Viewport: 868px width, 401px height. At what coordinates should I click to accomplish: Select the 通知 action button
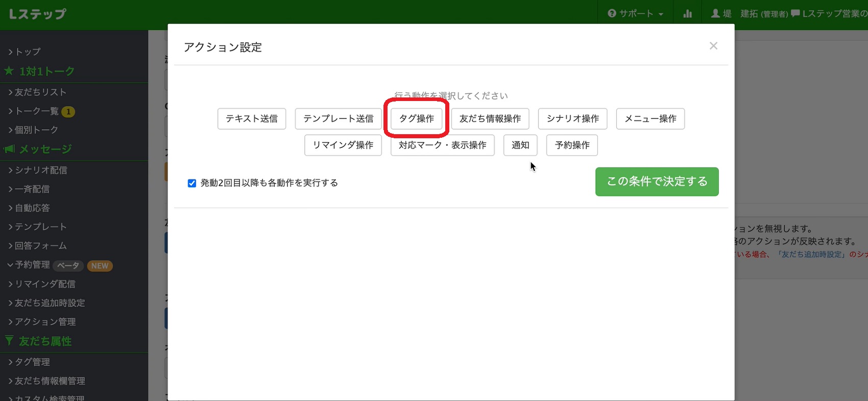tap(520, 145)
